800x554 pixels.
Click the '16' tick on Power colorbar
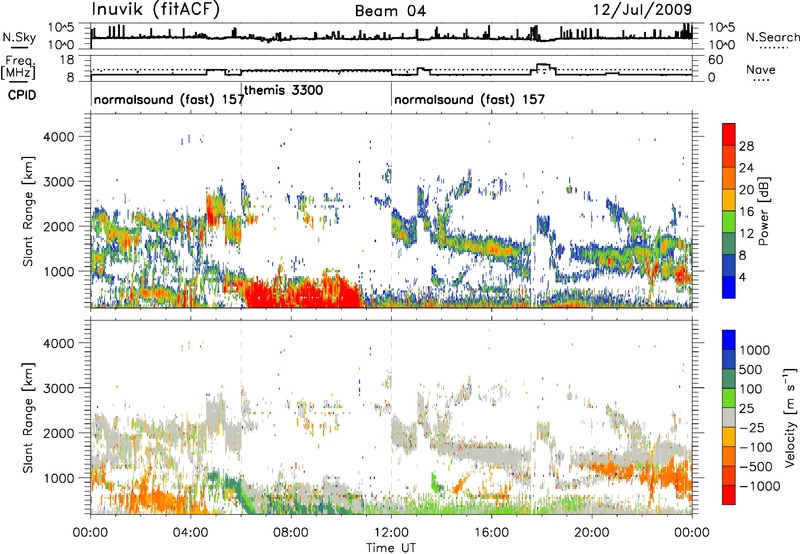pyautogui.click(x=746, y=212)
